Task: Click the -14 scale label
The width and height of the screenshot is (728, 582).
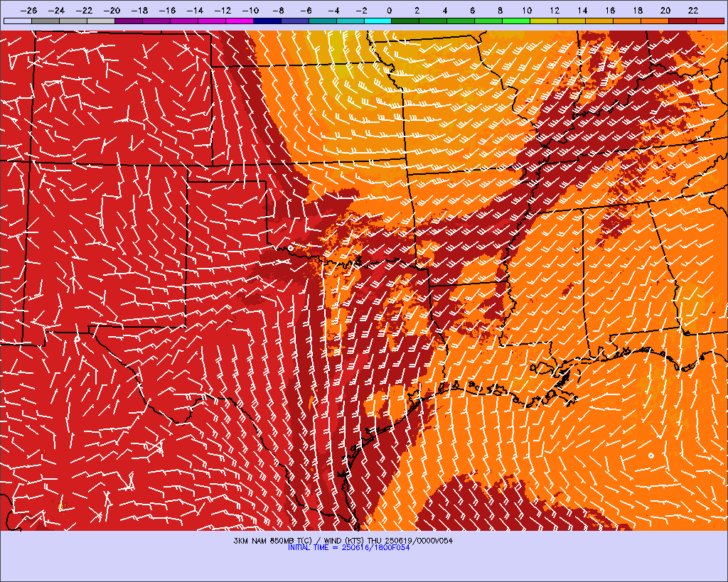Action: point(196,10)
